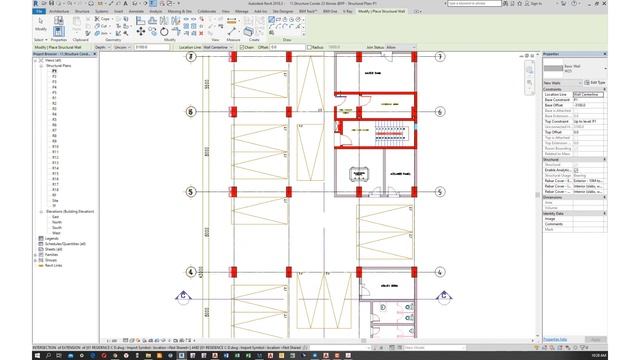Select the Rotate tool in Modify panel
This screenshot has height=360, width=640.
(164, 31)
